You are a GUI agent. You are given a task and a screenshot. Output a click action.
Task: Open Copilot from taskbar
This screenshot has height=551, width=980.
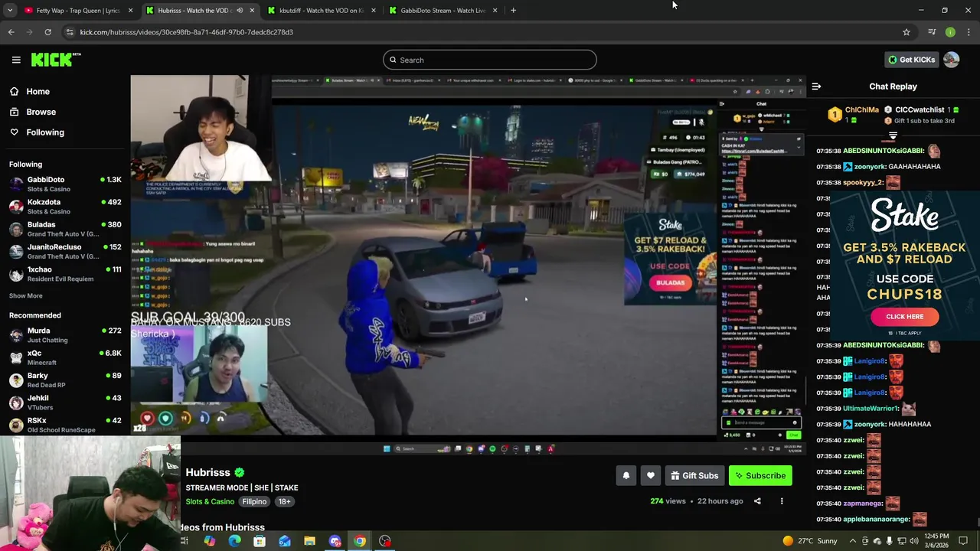click(209, 541)
